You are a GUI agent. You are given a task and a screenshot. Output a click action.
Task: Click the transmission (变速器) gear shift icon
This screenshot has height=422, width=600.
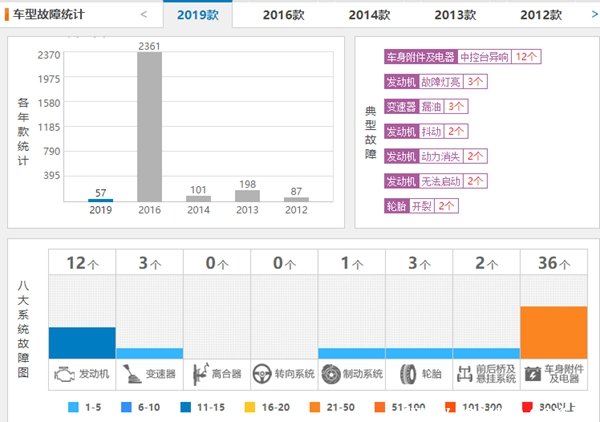point(130,375)
